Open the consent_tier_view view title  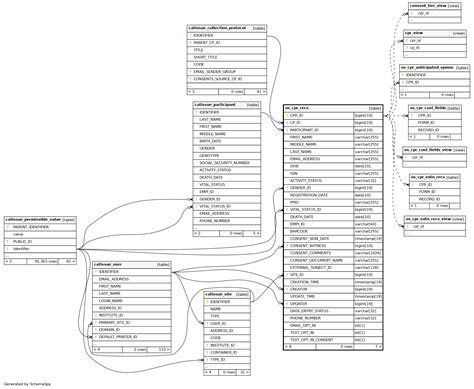coord(428,6)
